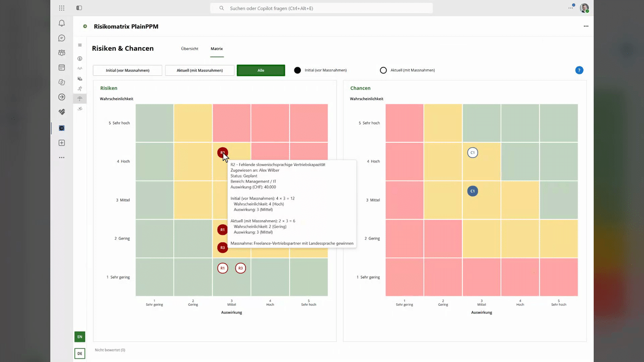Open the people icon in PlainPPM sidebar
The image size is (644, 362).
coord(79,68)
